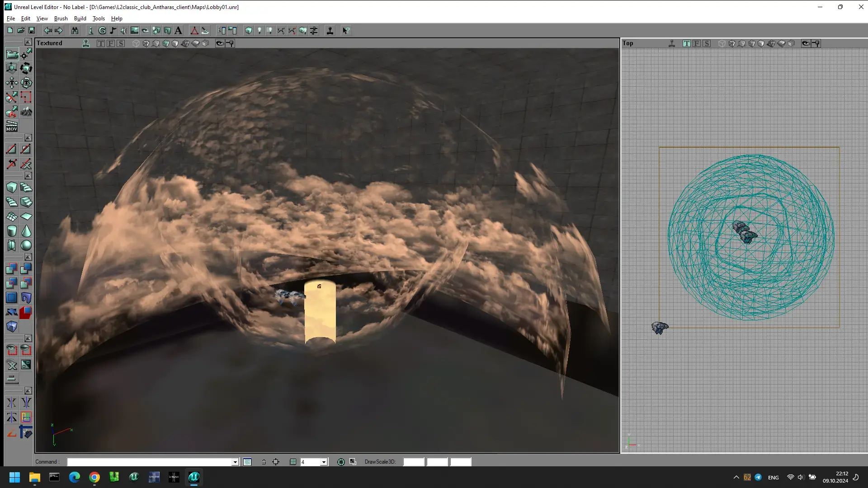This screenshot has height=488, width=868.
Task: Click the Undo arrow icon
Action: point(47,30)
